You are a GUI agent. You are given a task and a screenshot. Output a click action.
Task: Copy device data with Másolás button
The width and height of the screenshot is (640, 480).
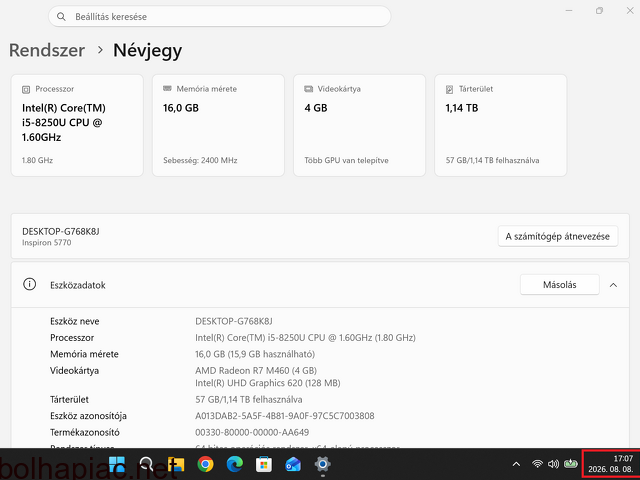coord(560,284)
